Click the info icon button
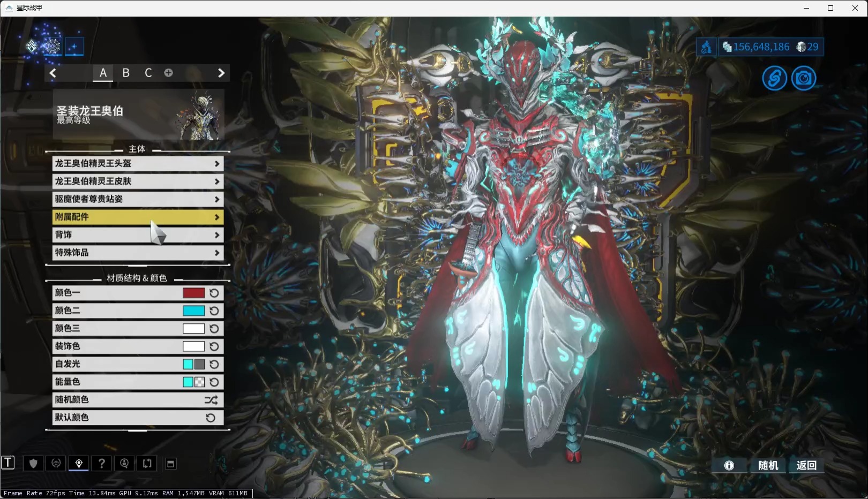This screenshot has width=868, height=499. (x=729, y=465)
